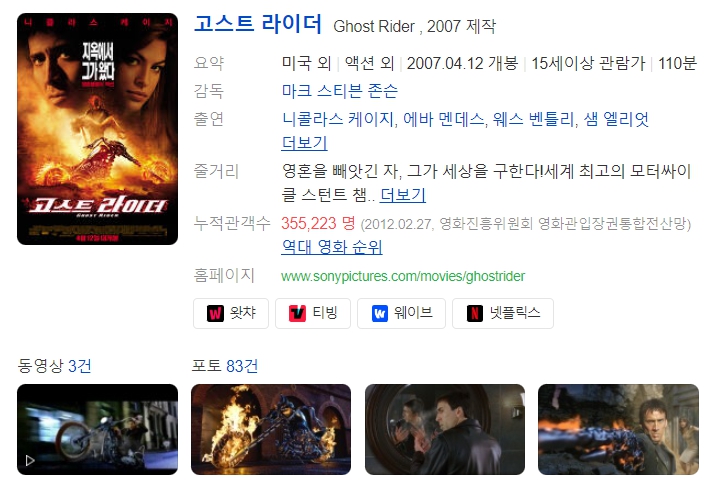Open 동영상 3건 videos section
The width and height of the screenshot is (720, 493).
(54, 366)
